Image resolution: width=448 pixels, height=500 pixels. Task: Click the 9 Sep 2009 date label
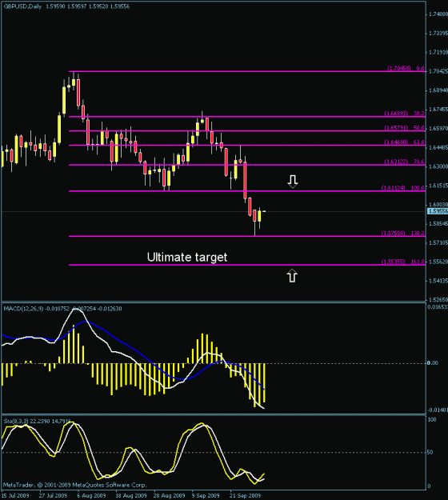206,495
